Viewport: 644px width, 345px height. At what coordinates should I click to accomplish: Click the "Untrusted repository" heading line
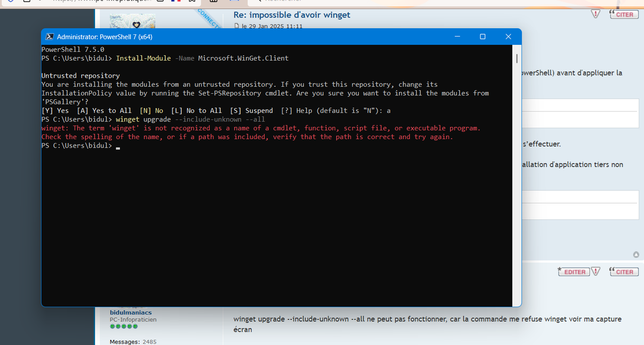pos(80,76)
